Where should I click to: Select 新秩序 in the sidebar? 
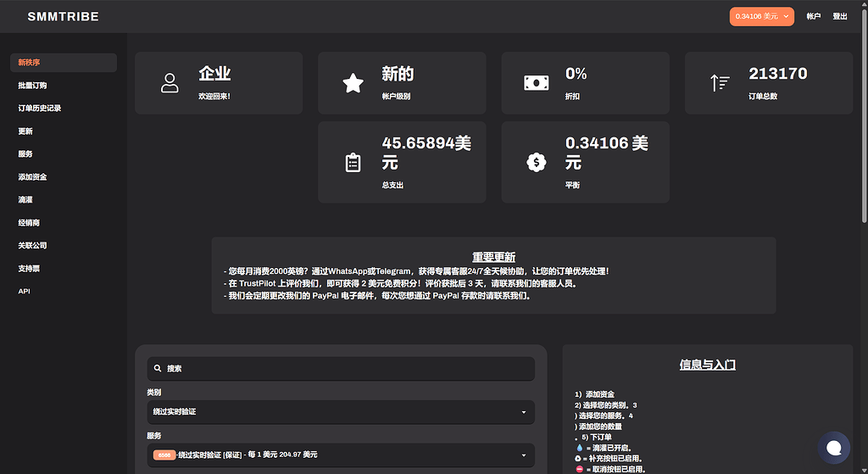pyautogui.click(x=63, y=63)
